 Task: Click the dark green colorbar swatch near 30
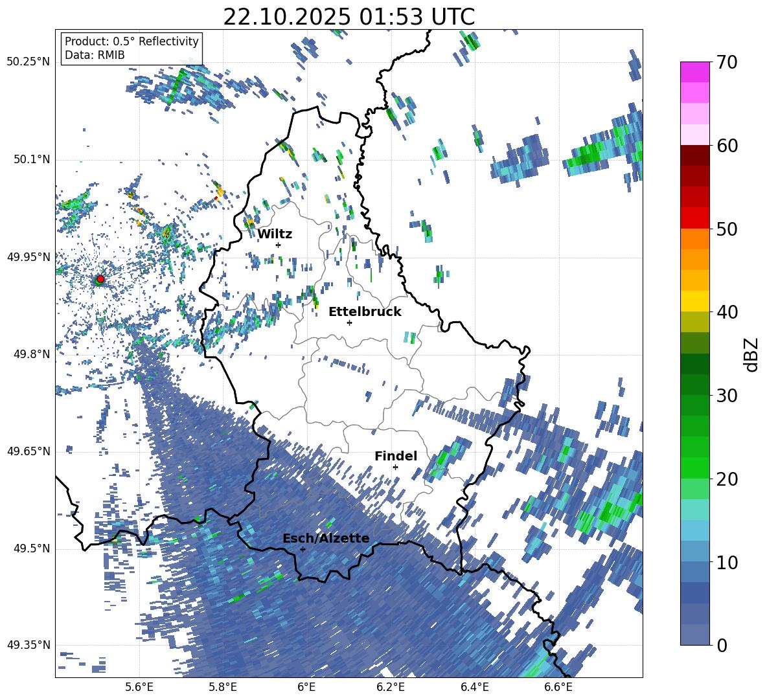point(694,385)
